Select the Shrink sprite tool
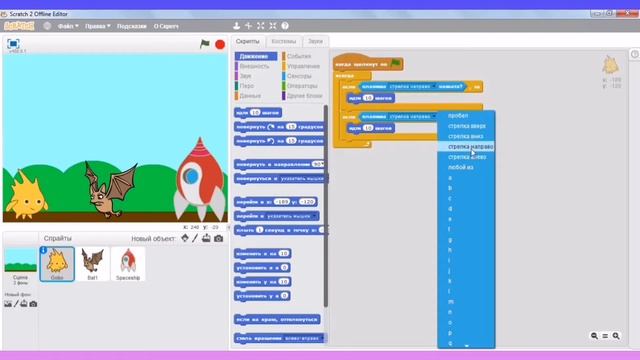This screenshot has height=360, width=640. [x=273, y=26]
